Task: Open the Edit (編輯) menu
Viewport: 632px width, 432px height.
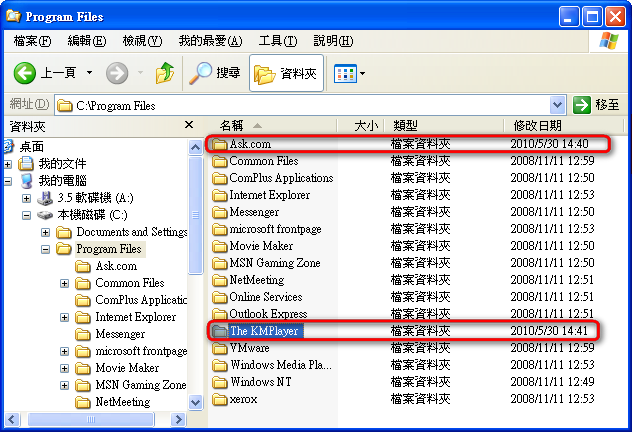Action: tap(87, 41)
